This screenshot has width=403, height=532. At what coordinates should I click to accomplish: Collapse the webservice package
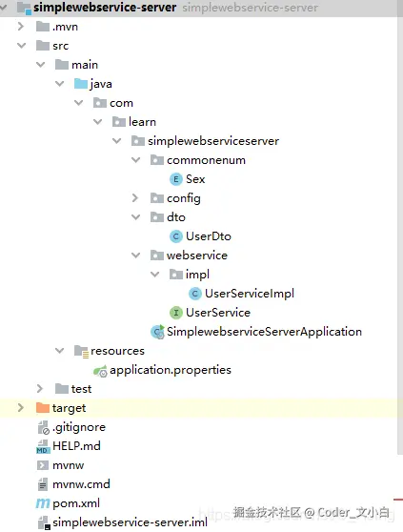(x=135, y=256)
